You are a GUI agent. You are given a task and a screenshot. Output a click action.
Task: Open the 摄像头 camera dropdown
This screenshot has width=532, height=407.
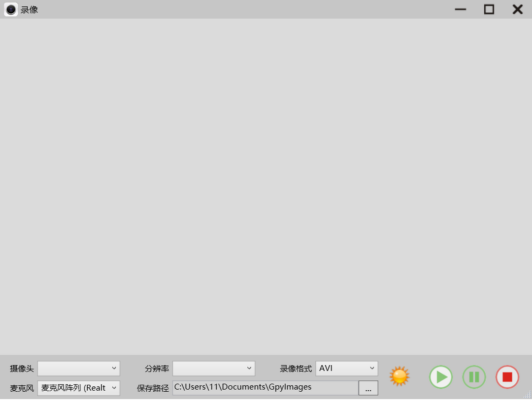[79, 368]
